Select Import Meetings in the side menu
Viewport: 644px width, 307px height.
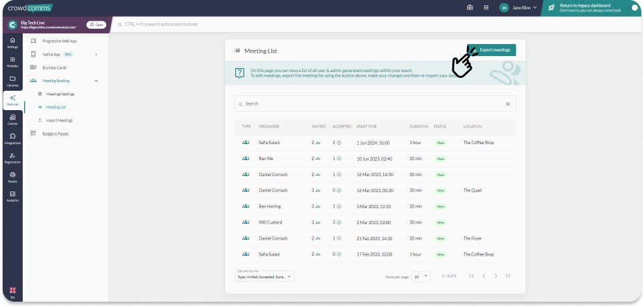click(59, 120)
